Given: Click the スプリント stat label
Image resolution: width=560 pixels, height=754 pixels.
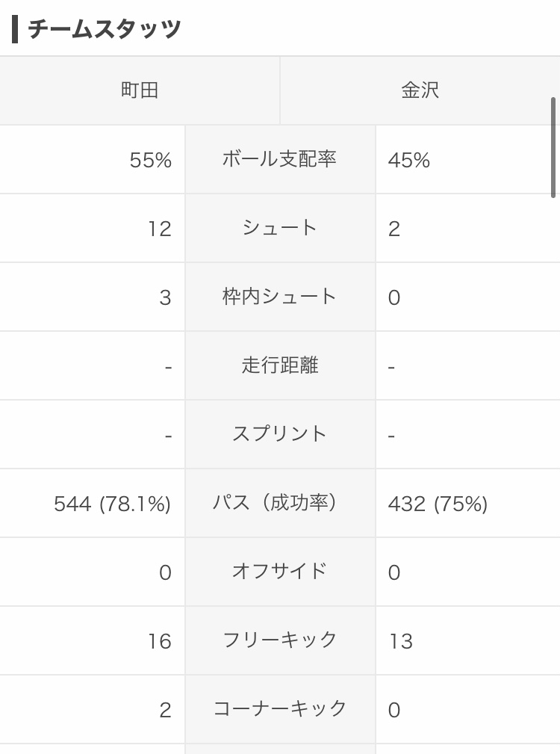Looking at the screenshot, I should pos(279,434).
